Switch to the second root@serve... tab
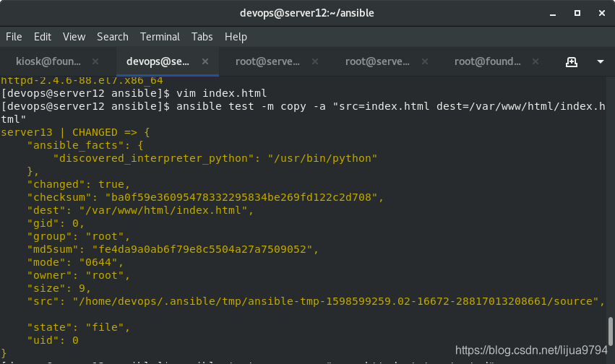Screen dimensions: 615x364 click(x=377, y=61)
